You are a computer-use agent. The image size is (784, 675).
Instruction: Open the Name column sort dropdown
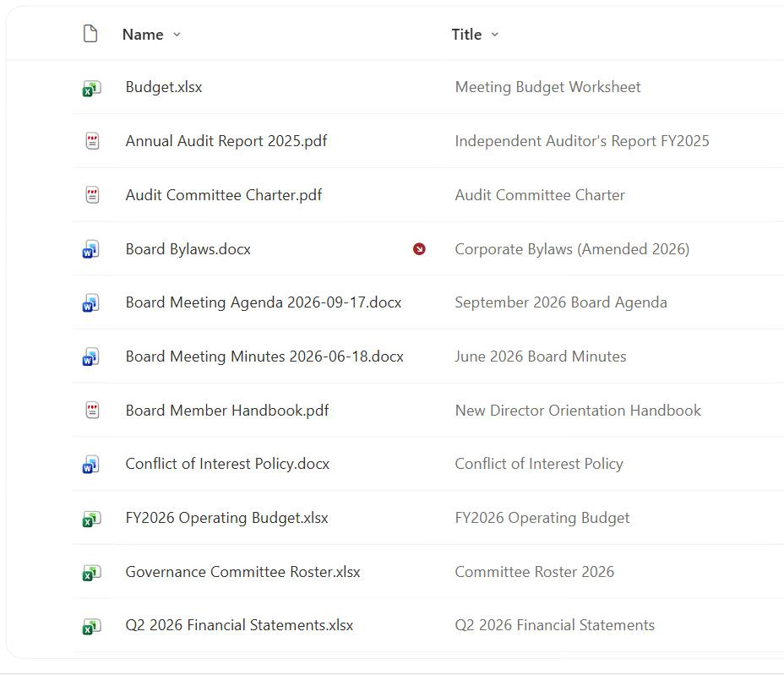[x=177, y=35]
